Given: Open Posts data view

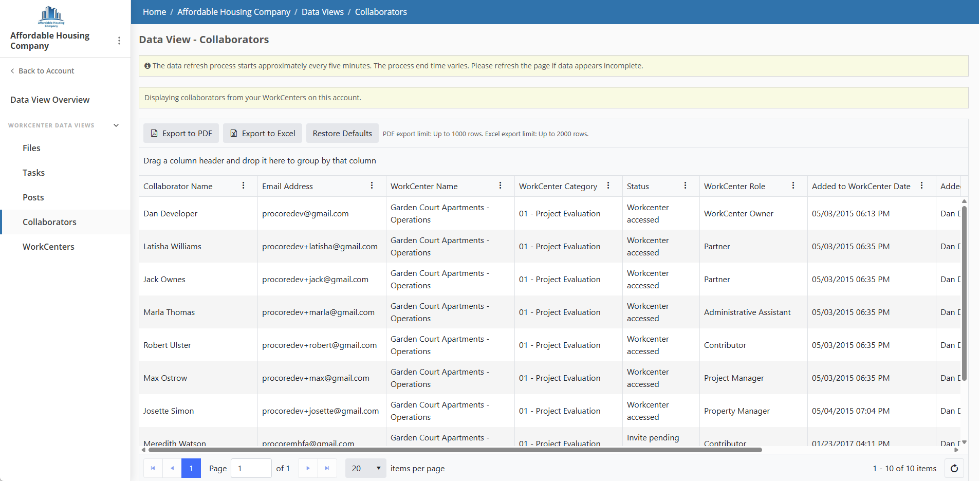Looking at the screenshot, I should (x=33, y=197).
